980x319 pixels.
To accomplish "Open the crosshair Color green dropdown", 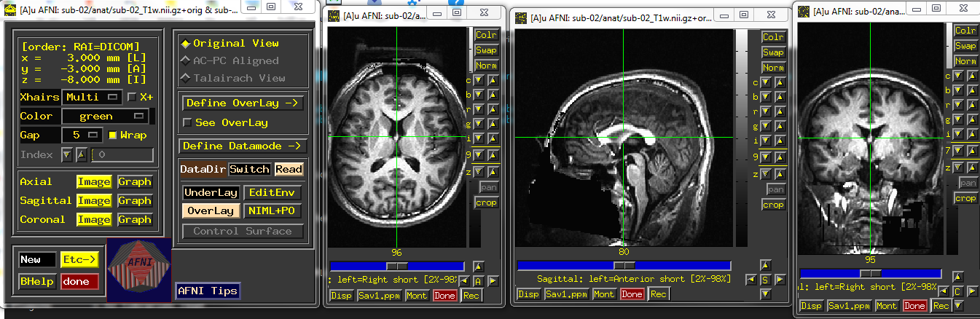I will point(105,116).
